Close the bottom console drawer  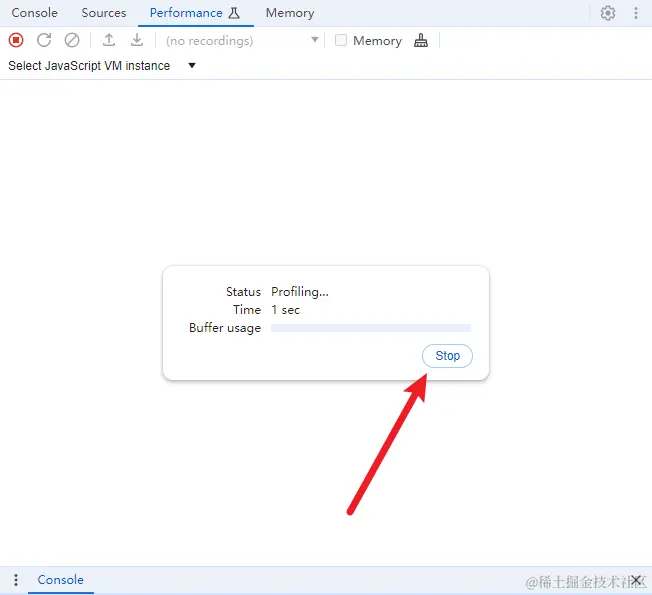(636, 580)
